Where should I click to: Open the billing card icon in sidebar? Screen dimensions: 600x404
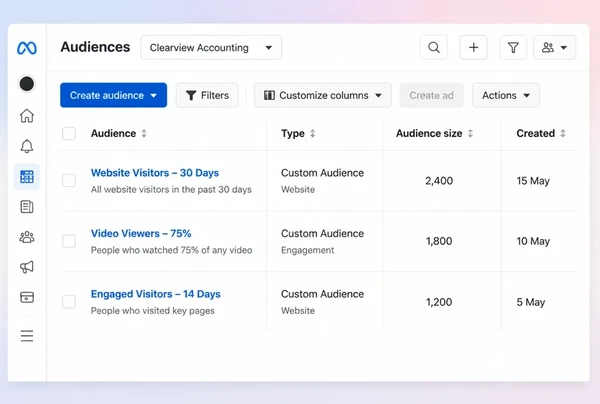pyautogui.click(x=27, y=297)
